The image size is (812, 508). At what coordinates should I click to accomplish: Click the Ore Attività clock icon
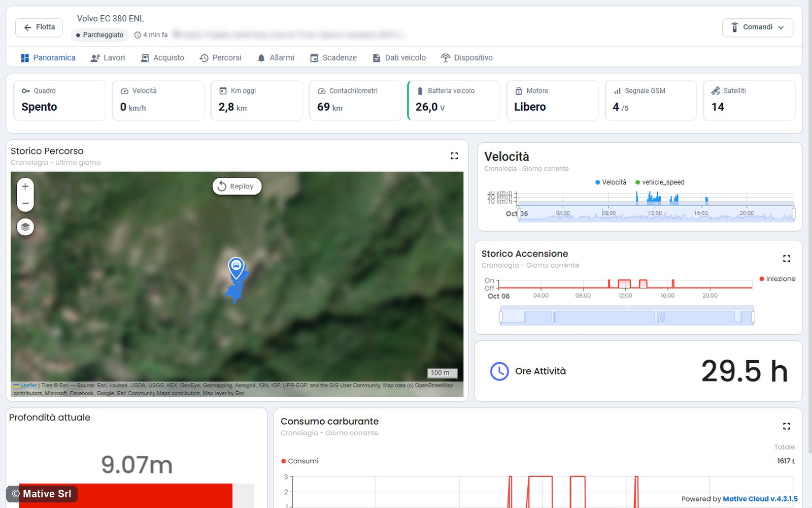[x=499, y=371]
